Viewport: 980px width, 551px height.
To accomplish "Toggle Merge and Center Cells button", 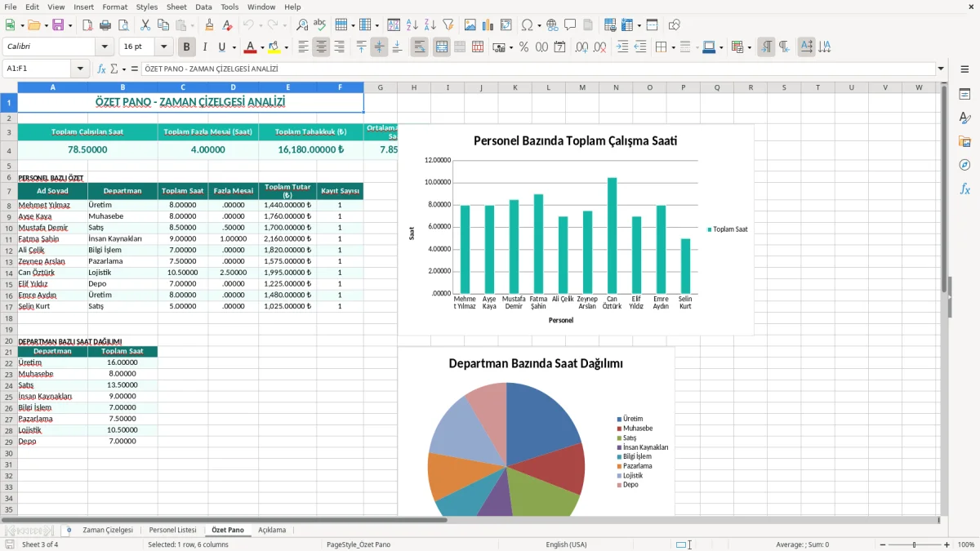I will click(442, 47).
